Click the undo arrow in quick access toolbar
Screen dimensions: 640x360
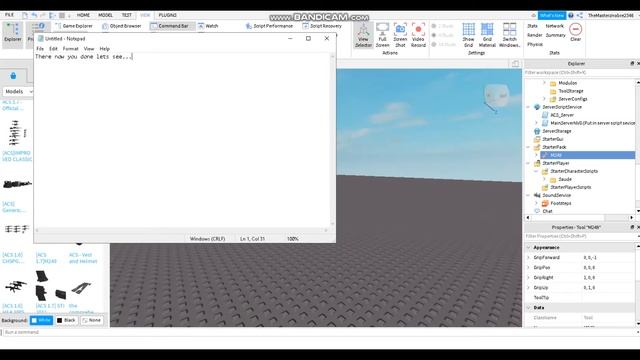[x=34, y=15]
